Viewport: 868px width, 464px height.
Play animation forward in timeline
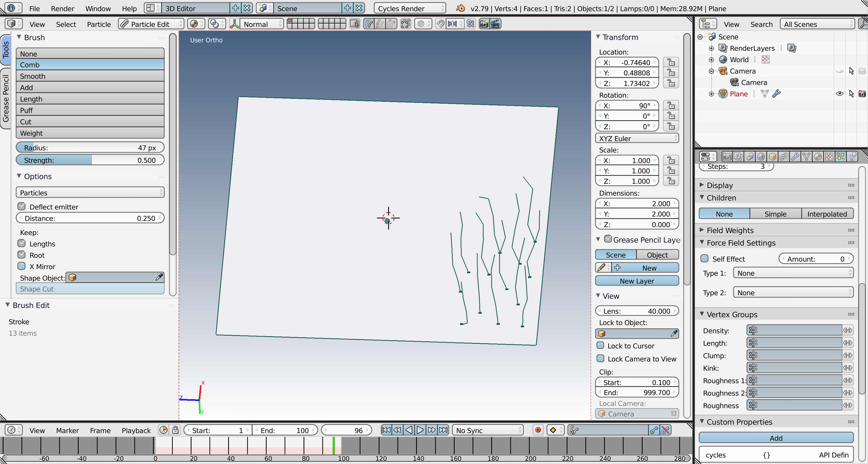[x=420, y=430]
